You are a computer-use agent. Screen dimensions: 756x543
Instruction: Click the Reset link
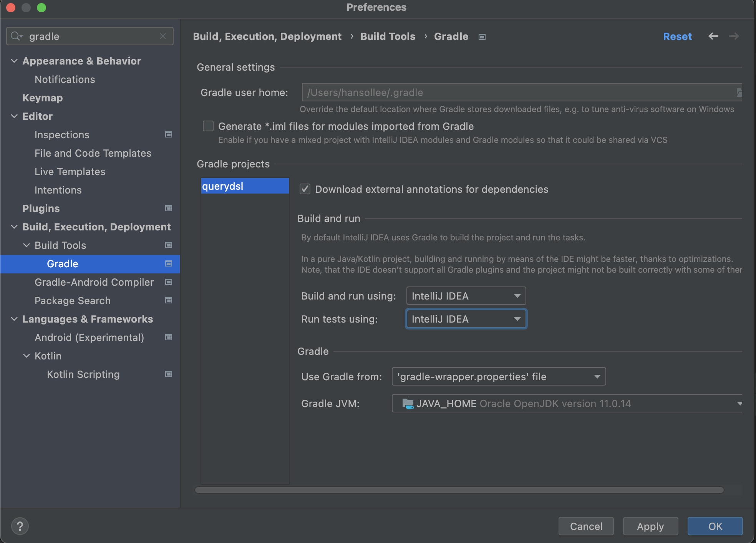[677, 36]
